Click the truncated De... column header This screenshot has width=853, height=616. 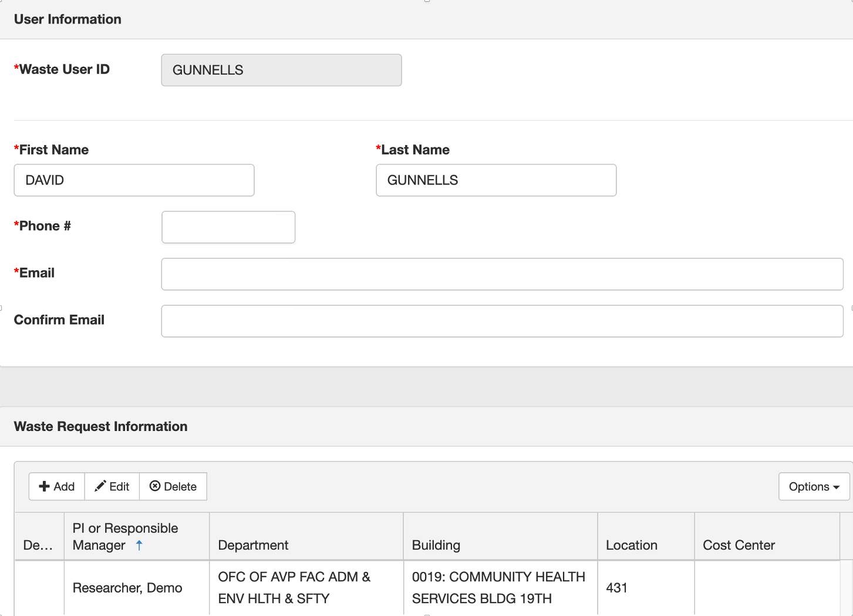click(38, 545)
